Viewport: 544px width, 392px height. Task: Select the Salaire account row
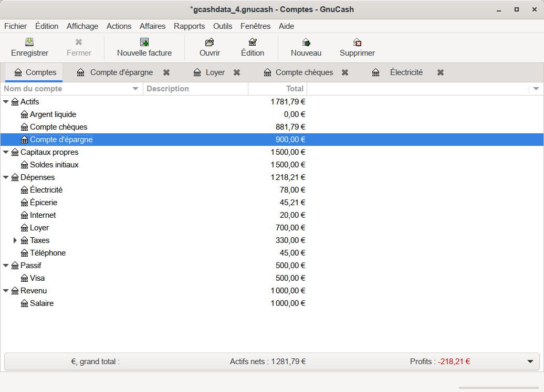(42, 303)
